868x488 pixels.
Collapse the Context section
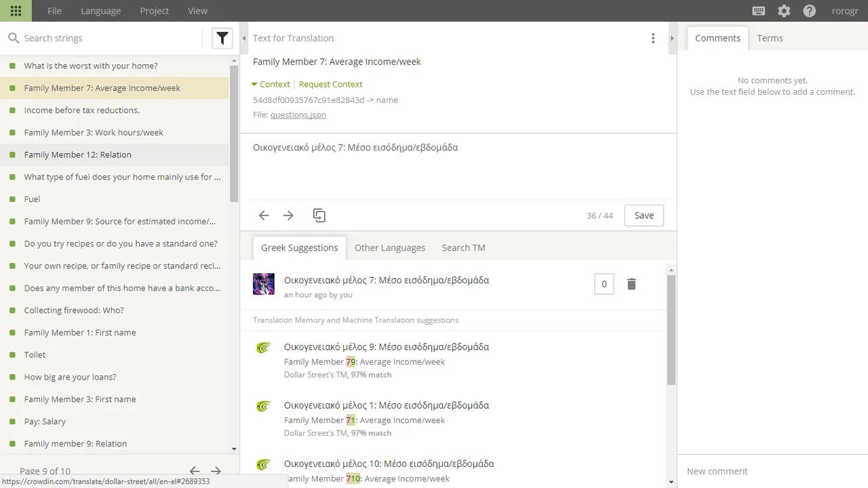point(271,84)
